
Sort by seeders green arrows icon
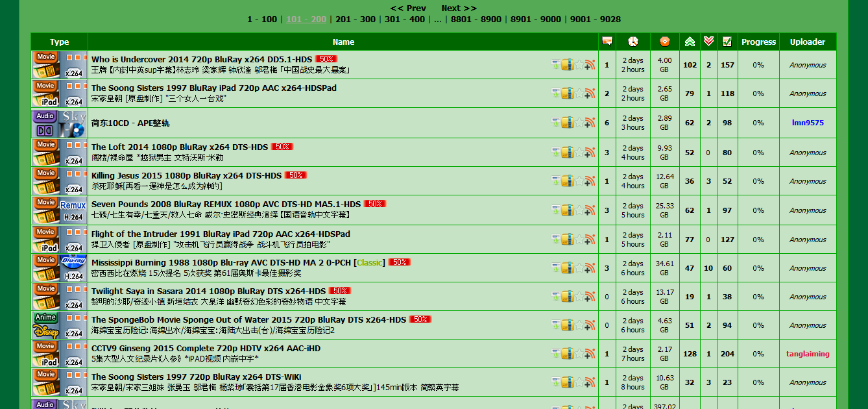click(690, 42)
